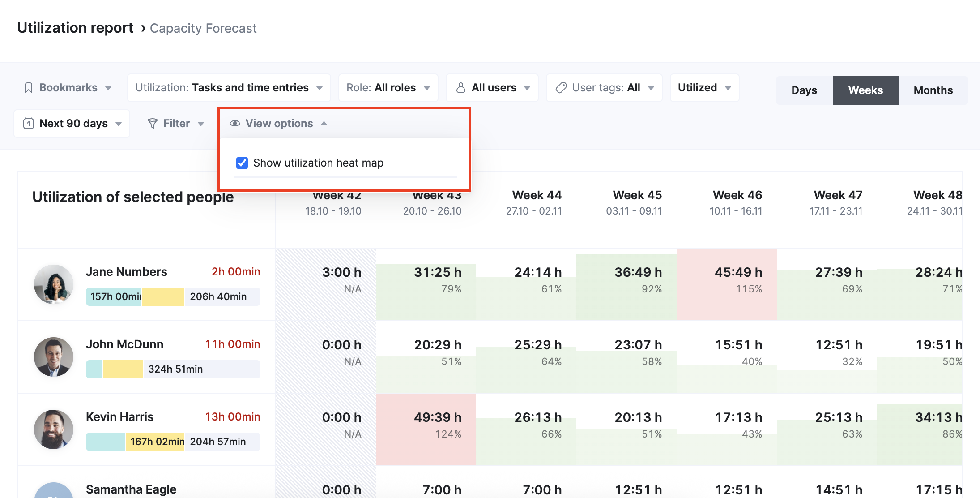Click the user icon beside All users
The width and height of the screenshot is (980, 498).
pyautogui.click(x=460, y=88)
